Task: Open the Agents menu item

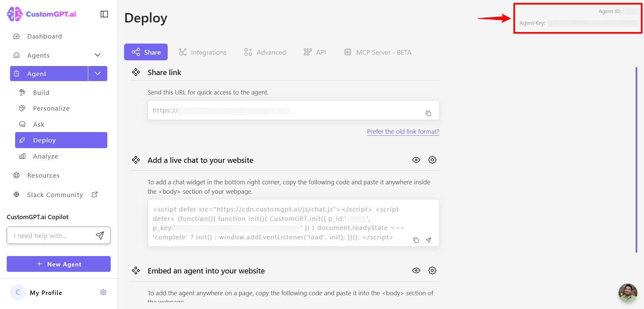Action: tap(38, 55)
